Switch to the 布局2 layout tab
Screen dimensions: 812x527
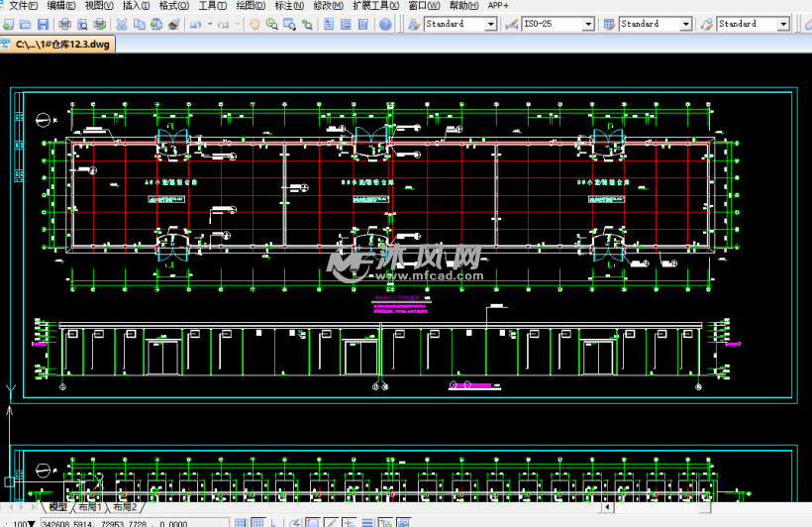point(125,507)
